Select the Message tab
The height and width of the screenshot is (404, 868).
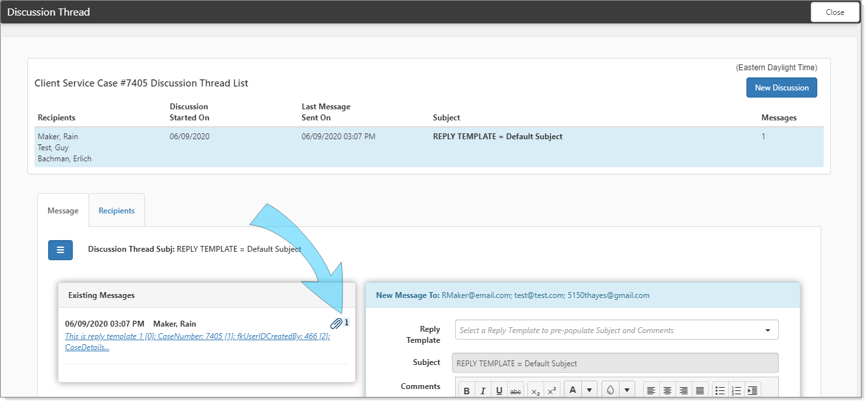[x=63, y=211]
